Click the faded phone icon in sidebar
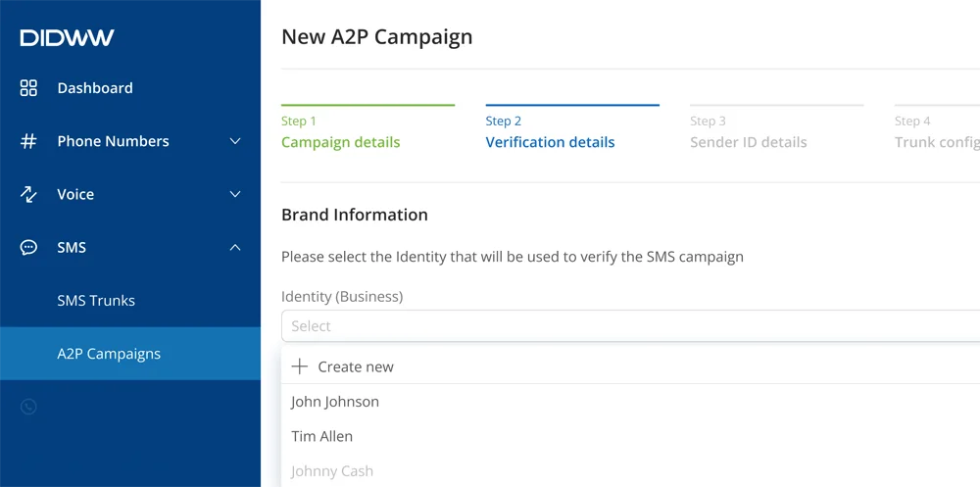This screenshot has width=980, height=487. pyautogui.click(x=28, y=407)
